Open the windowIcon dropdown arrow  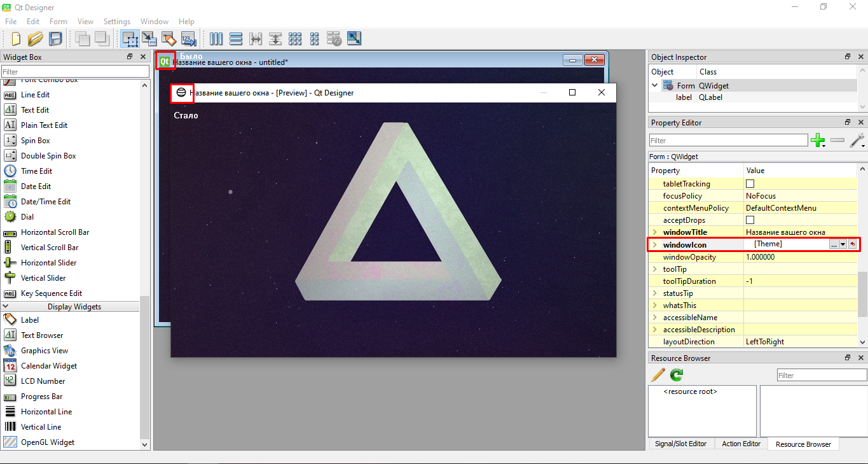(843, 244)
